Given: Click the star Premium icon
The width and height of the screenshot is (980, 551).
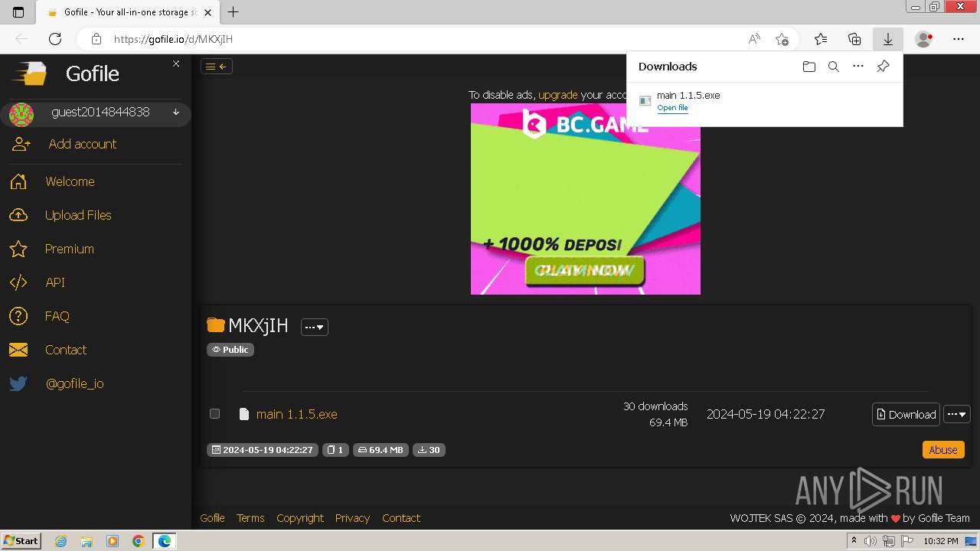Looking at the screenshot, I should pos(18,249).
